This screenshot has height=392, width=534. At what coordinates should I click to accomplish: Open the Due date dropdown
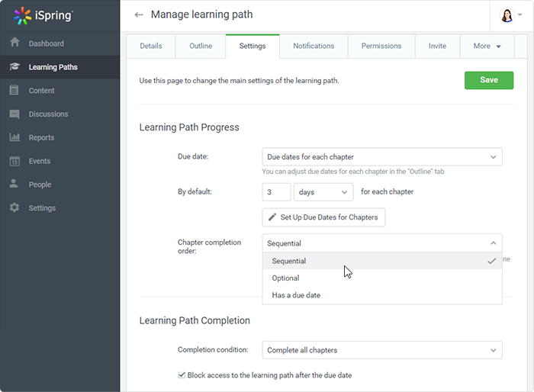(382, 157)
